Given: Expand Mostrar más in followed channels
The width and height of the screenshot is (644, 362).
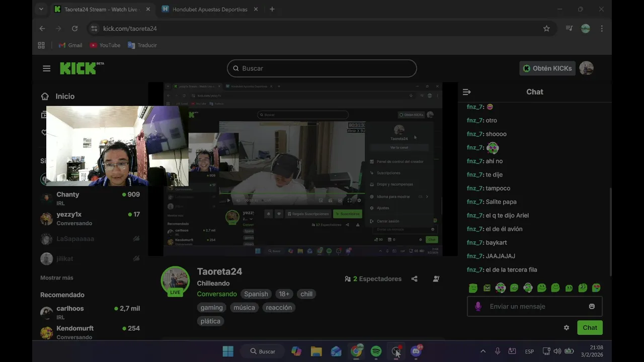Looking at the screenshot, I should pyautogui.click(x=56, y=278).
